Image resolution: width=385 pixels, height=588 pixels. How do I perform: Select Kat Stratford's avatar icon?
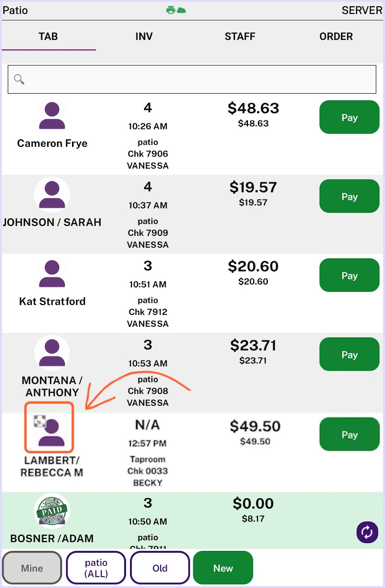52,274
